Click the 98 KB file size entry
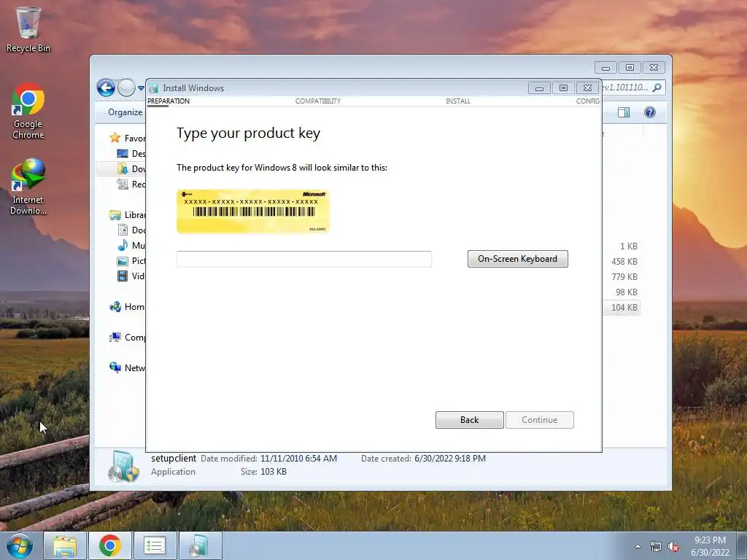 click(x=627, y=292)
